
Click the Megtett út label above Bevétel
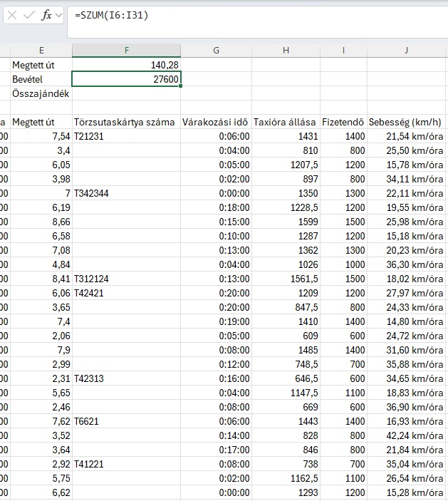(x=41, y=65)
